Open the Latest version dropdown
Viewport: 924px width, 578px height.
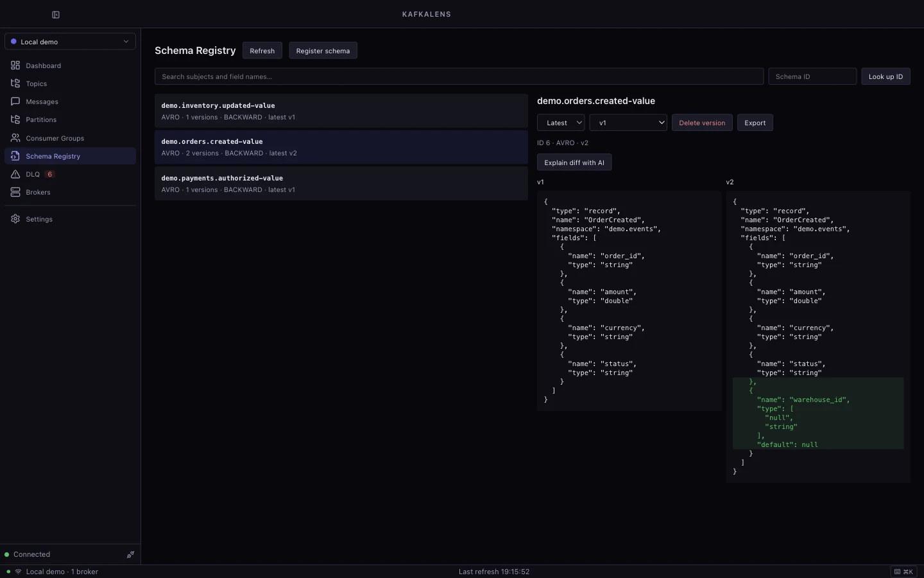click(561, 123)
